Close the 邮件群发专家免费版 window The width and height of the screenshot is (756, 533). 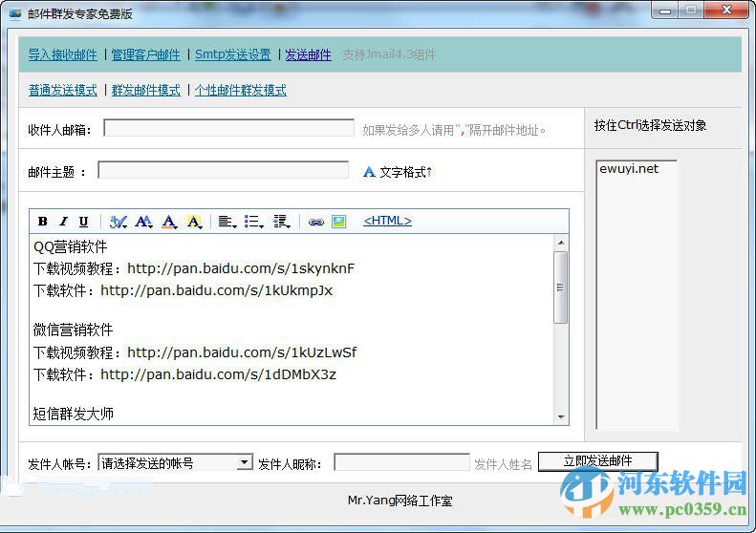pyautogui.click(x=727, y=11)
